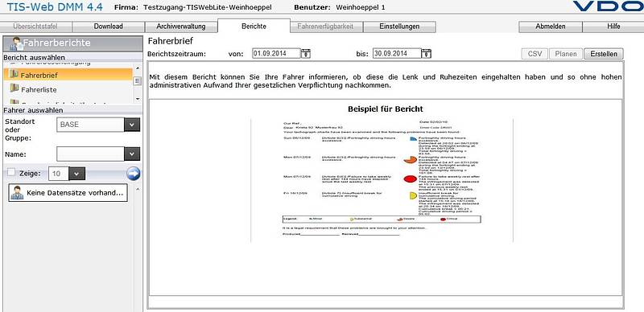Viewport: 644px width, 312px height.
Task: Open the 'von' date calendar picker icon
Action: point(306,53)
